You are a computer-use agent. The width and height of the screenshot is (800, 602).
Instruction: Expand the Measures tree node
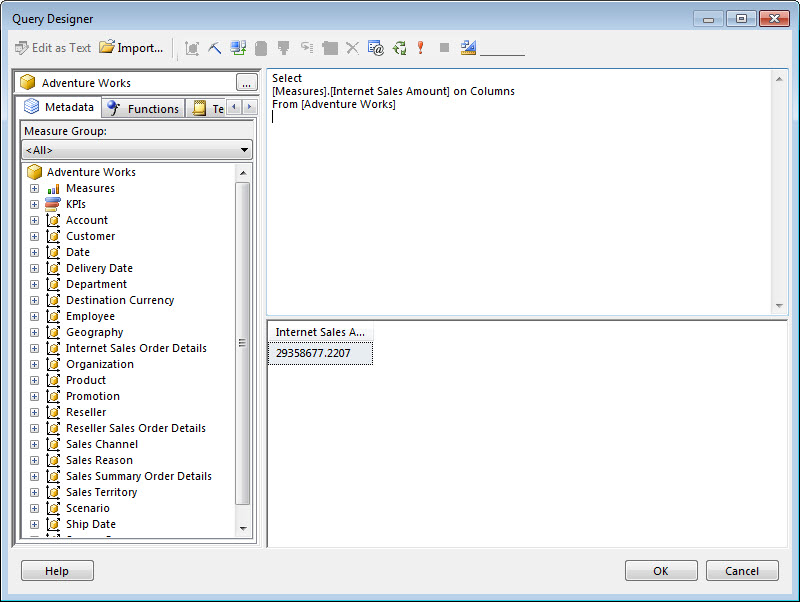pos(35,188)
